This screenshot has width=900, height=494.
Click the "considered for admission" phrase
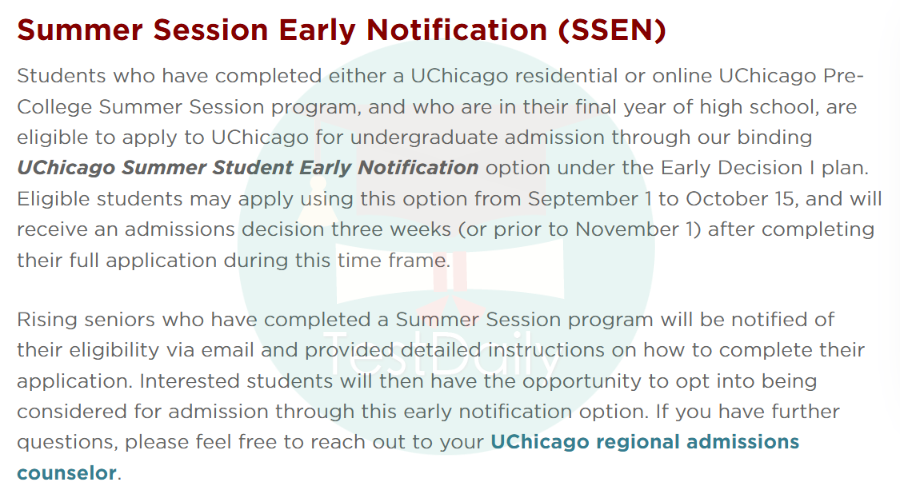(x=142, y=411)
